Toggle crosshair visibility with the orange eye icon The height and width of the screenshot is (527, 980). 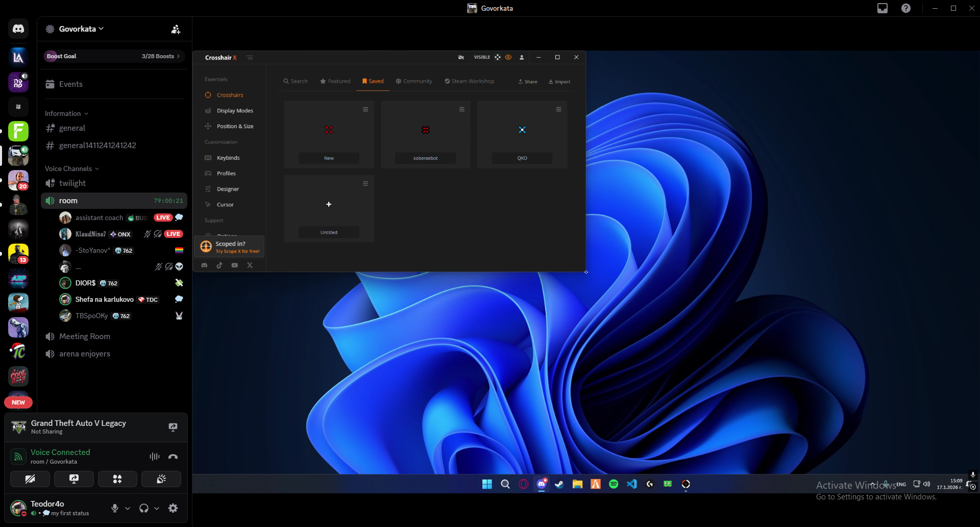(x=508, y=57)
